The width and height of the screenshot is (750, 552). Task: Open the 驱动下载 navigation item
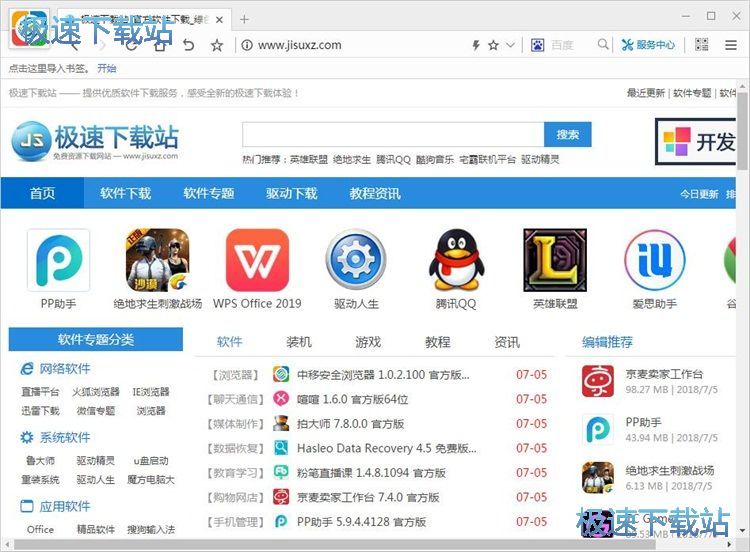pyautogui.click(x=292, y=193)
